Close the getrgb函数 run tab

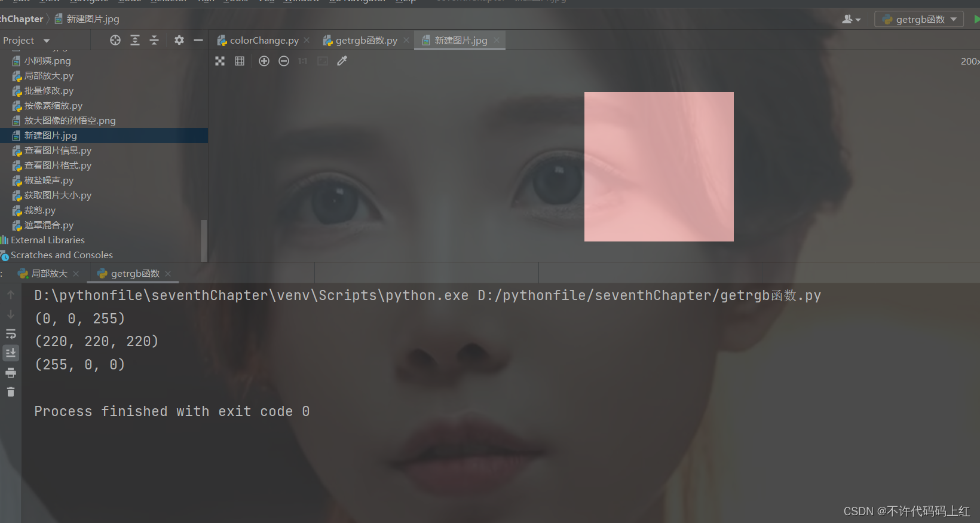(168, 274)
